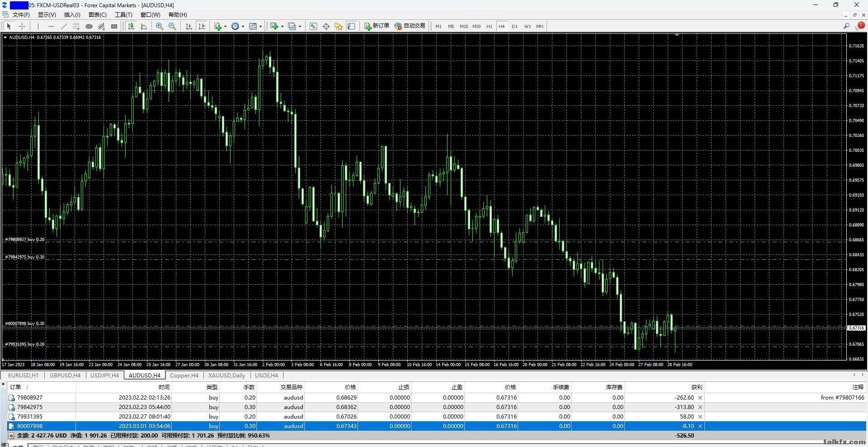868x447 pixels.
Task: Switch to XAUUSD,Daily chart tab
Action: 226,375
